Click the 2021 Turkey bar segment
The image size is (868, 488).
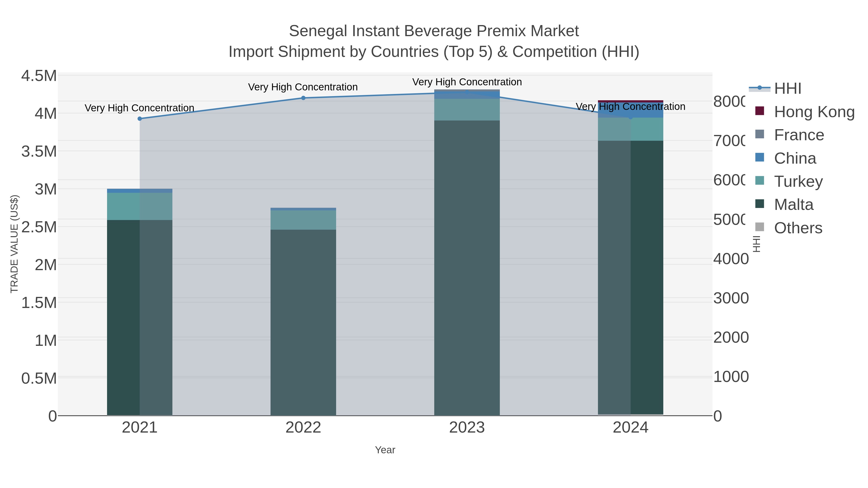[140, 207]
